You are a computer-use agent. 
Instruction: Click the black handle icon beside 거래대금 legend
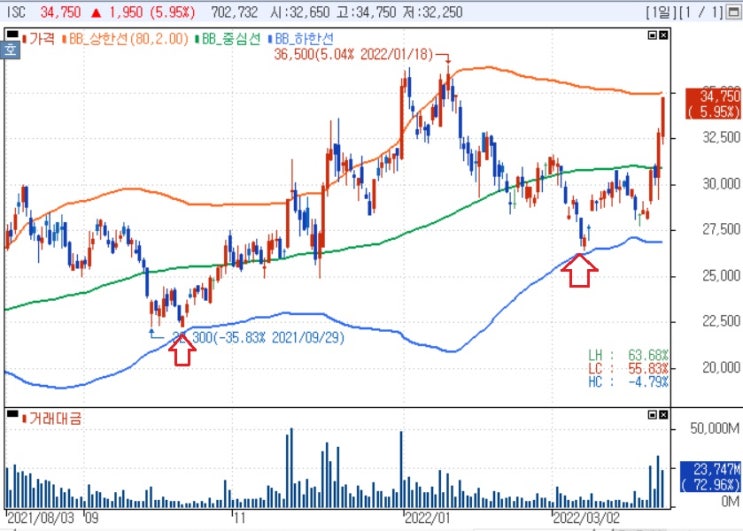pos(13,414)
